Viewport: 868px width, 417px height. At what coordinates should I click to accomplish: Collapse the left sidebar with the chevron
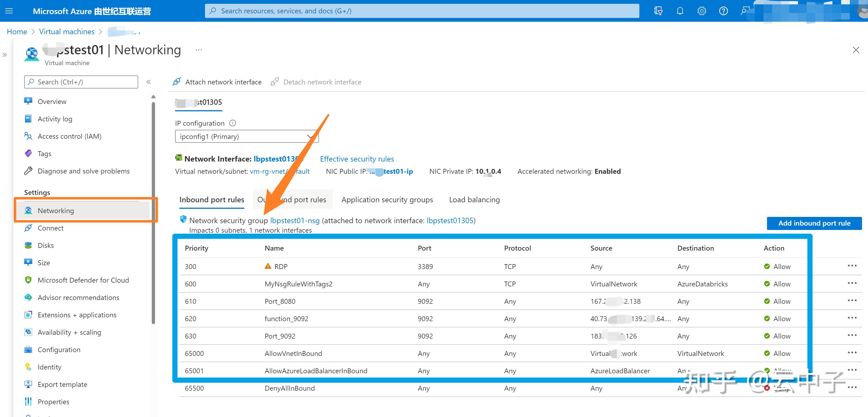148,81
